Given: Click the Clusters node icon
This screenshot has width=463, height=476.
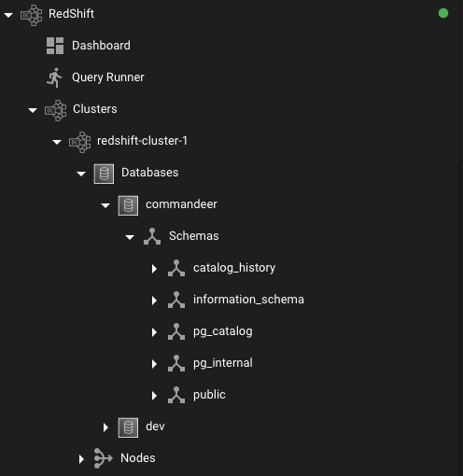Looking at the screenshot, I should [56, 110].
